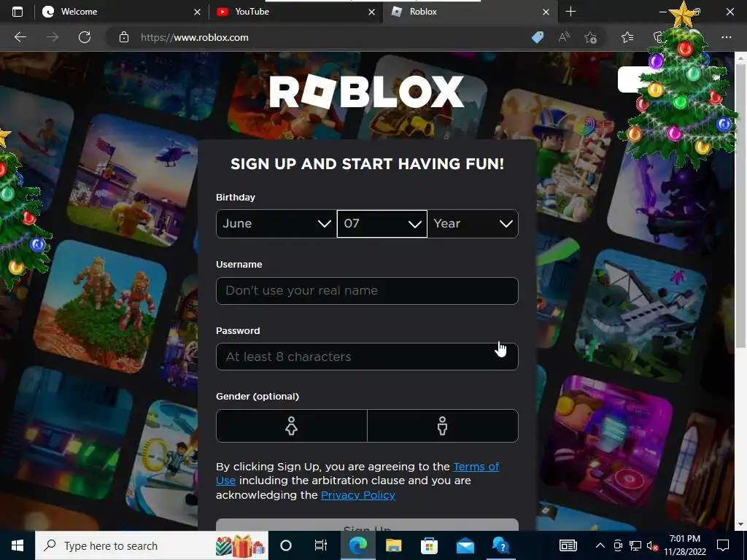Reload the Roblox page

(85, 37)
